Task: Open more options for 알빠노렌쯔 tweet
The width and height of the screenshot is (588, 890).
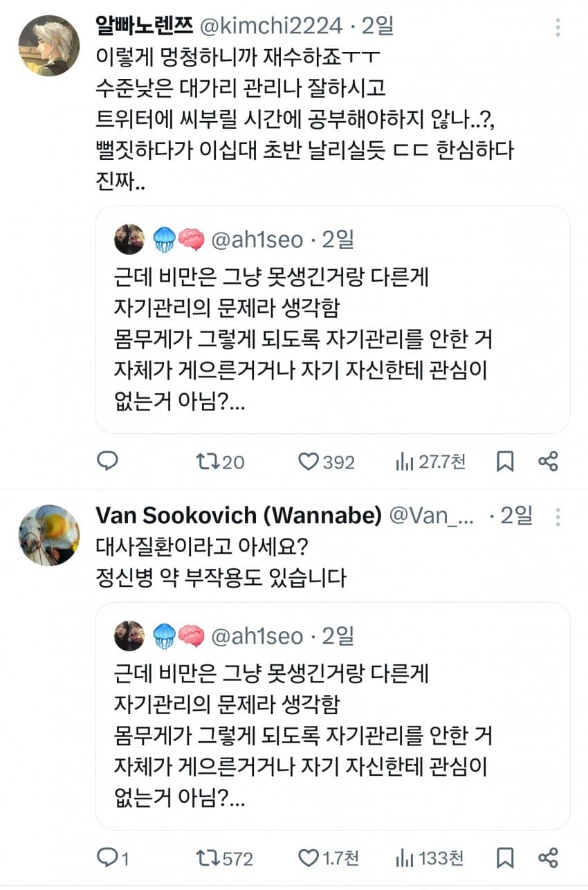Action: pyautogui.click(x=558, y=28)
